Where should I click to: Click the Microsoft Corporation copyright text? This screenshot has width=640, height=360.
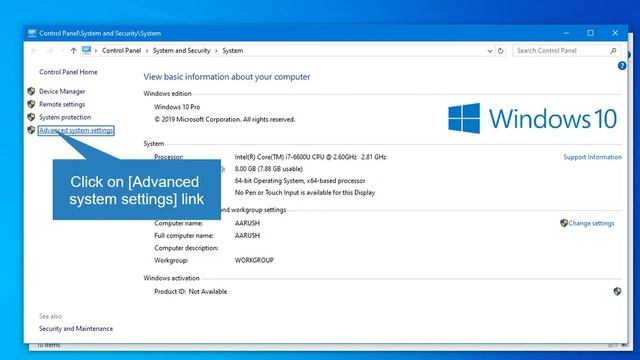click(224, 120)
